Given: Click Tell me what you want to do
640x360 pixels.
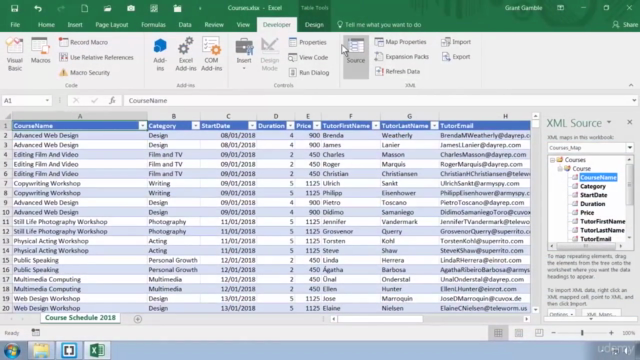Looking at the screenshot, I should (x=379, y=24).
